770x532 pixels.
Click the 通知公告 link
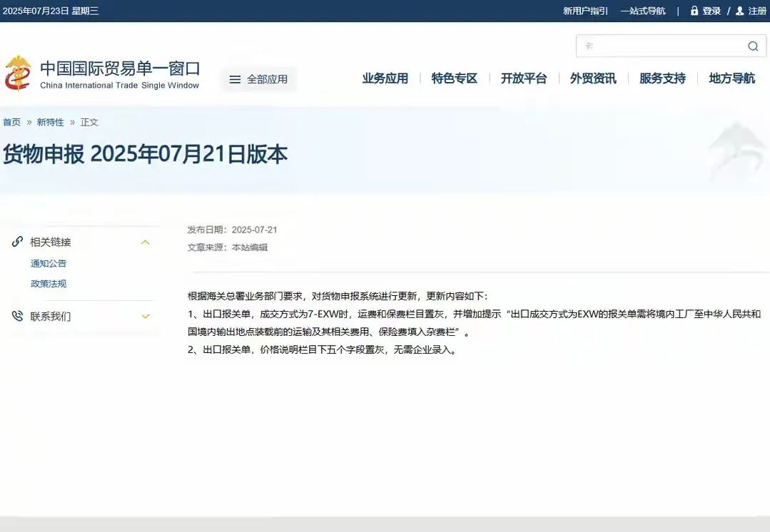[48, 263]
